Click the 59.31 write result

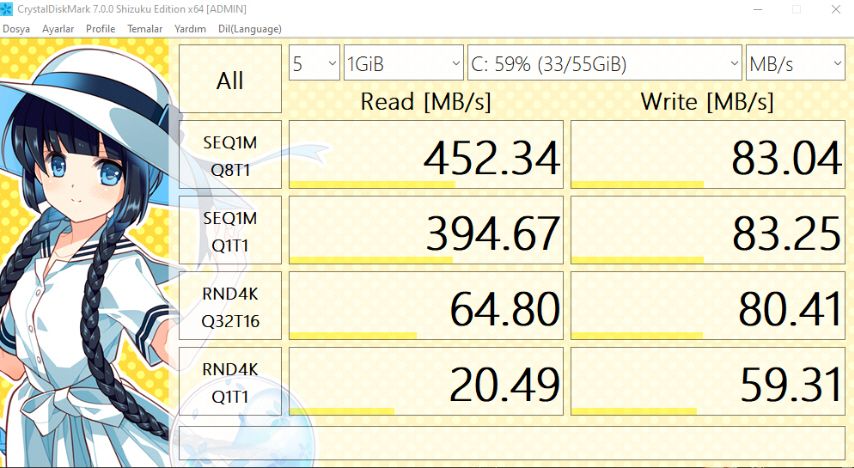(x=708, y=382)
